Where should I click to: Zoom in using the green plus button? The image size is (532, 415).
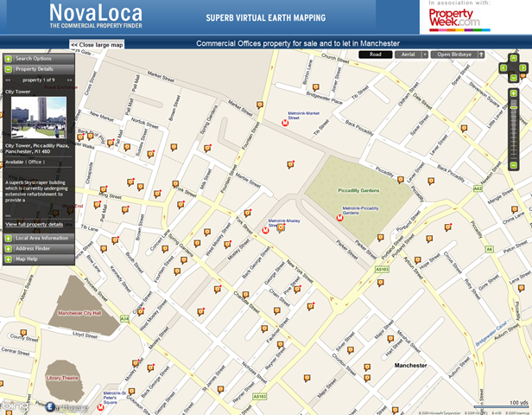click(x=514, y=93)
